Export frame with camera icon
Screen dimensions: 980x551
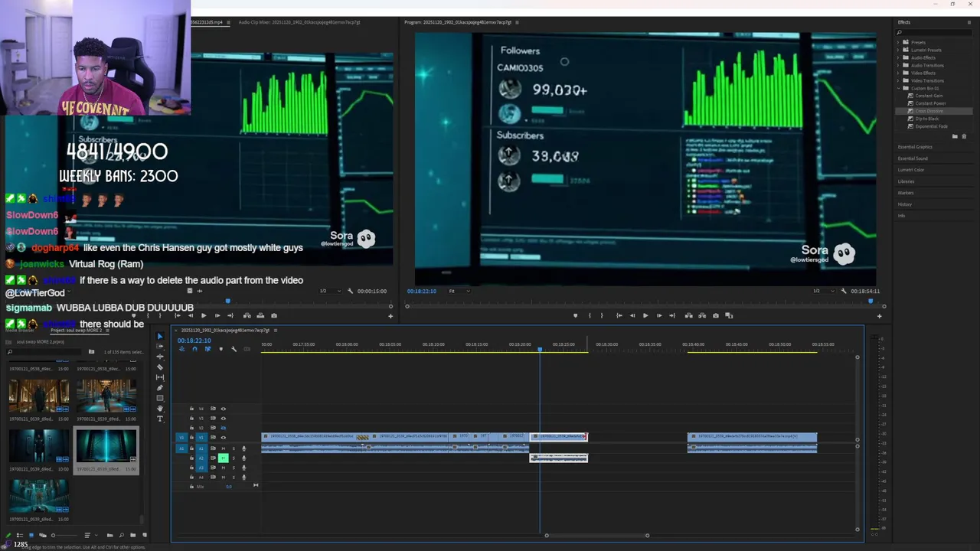(x=716, y=315)
